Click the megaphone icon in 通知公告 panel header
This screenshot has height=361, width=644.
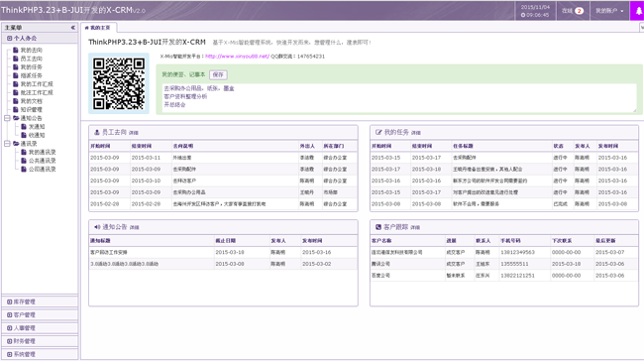[97, 227]
